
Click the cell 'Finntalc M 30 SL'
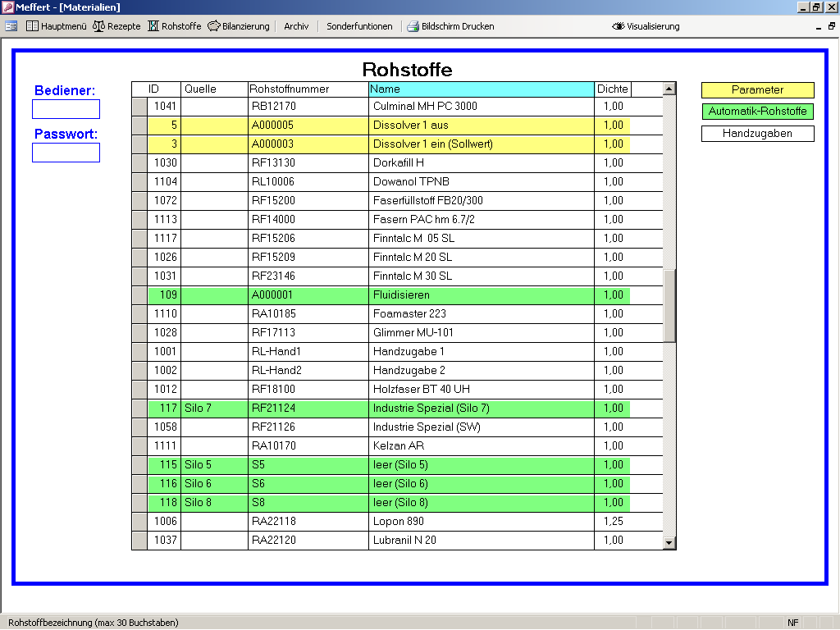pos(482,276)
